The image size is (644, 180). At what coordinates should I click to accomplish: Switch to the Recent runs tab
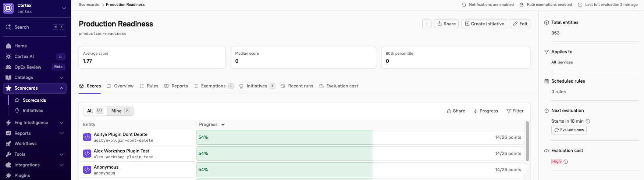tap(297, 86)
